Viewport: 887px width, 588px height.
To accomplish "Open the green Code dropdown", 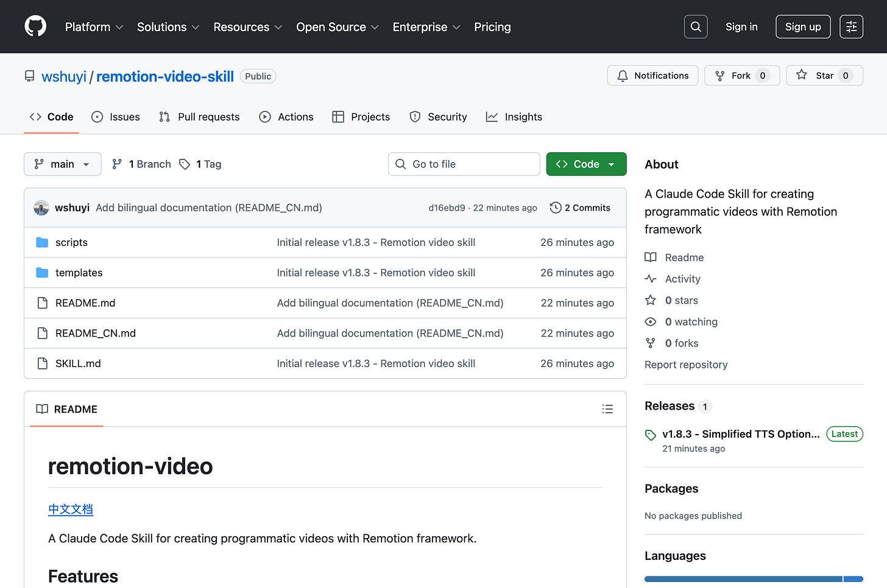I will 586,164.
